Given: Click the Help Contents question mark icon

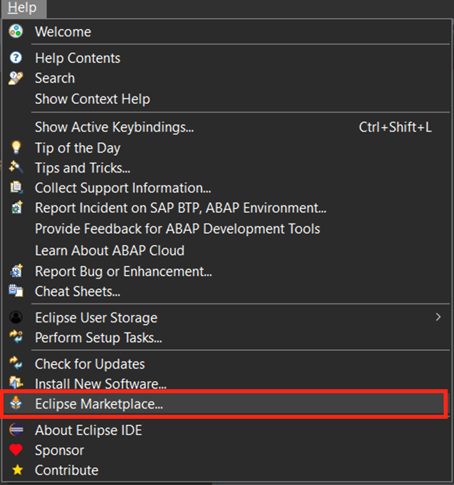Looking at the screenshot, I should pos(16,58).
